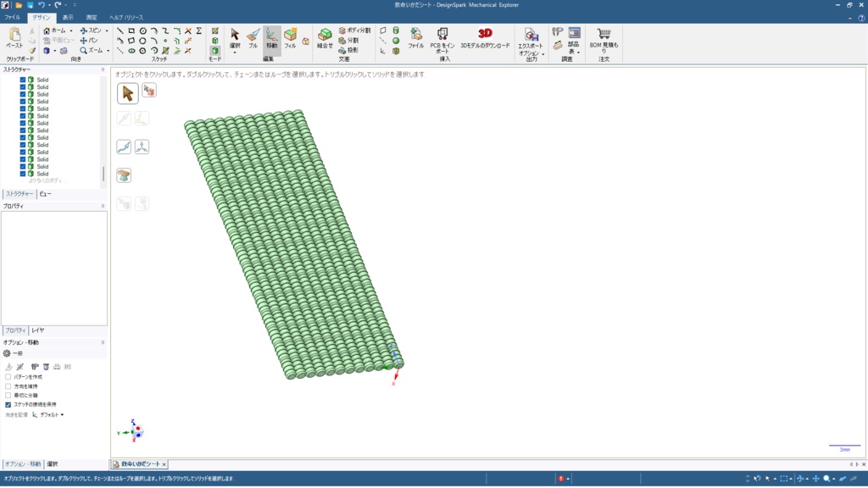This screenshot has width=868, height=488.
Task: Toggle visibility checkbox of third Solid
Action: 23,94
